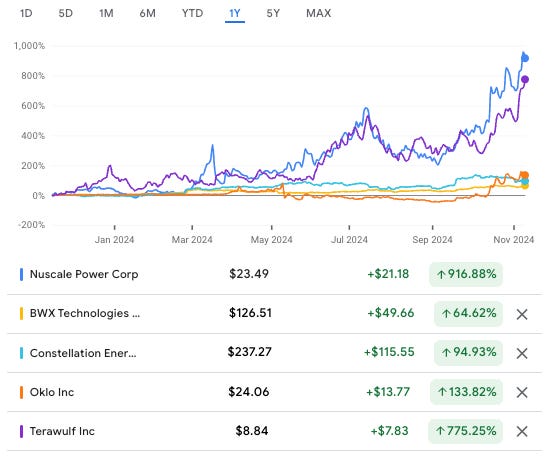Click blue endpoint dot on chart
This screenshot has height=461, width=553.
pyautogui.click(x=525, y=59)
